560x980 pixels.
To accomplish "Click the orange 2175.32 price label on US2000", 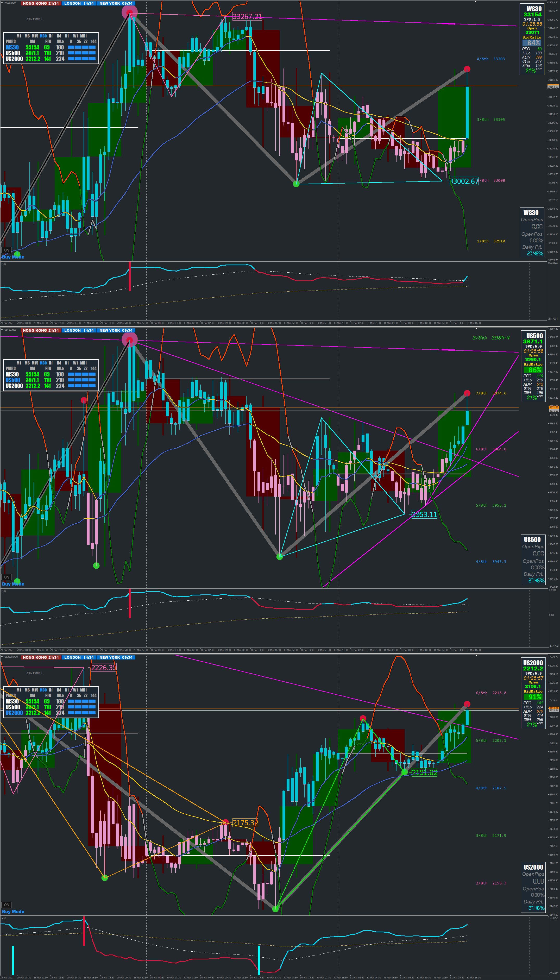I will [245, 823].
